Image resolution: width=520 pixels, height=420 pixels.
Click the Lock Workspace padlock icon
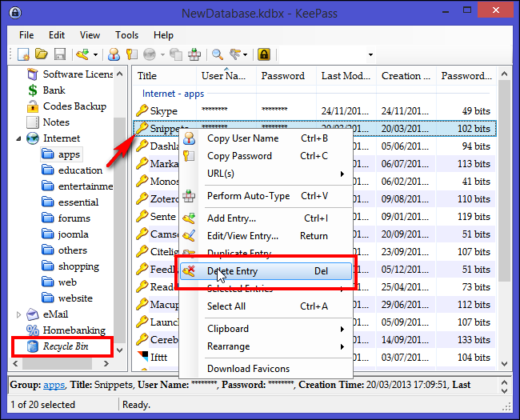pyautogui.click(x=264, y=54)
